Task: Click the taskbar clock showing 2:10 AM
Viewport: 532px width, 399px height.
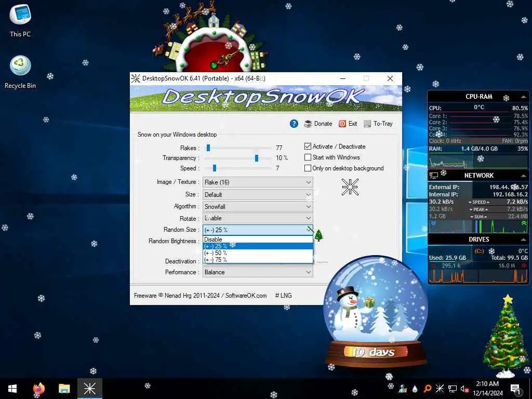Action: click(487, 389)
